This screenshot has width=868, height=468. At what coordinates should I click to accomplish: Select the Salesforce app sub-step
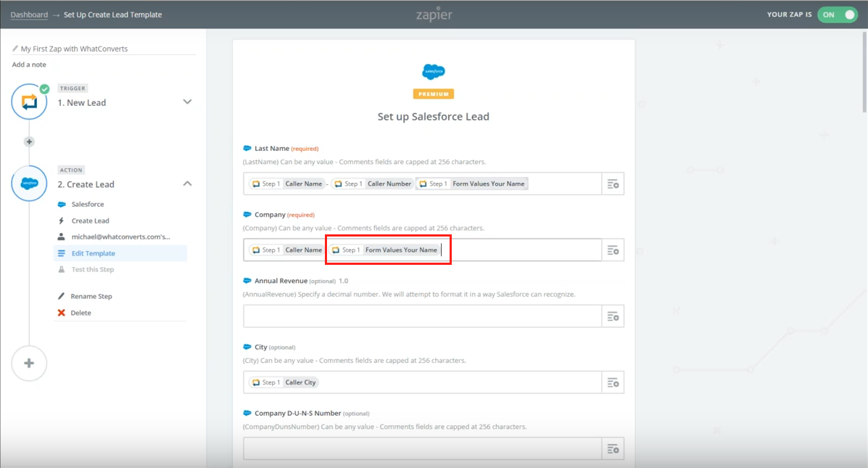click(88, 205)
